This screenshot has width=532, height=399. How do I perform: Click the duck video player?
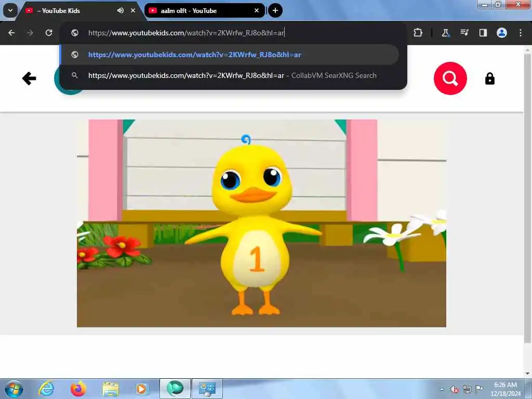pyautogui.click(x=261, y=223)
